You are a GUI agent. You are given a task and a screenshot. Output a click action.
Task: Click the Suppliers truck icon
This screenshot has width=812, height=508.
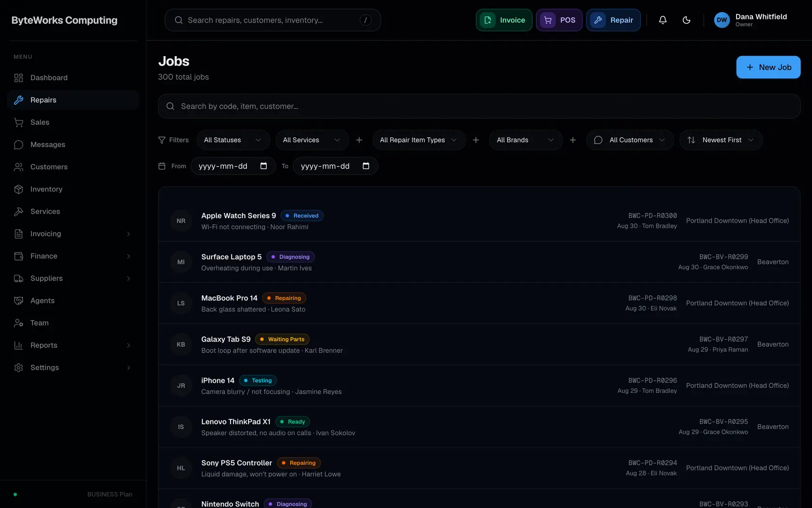tap(19, 278)
